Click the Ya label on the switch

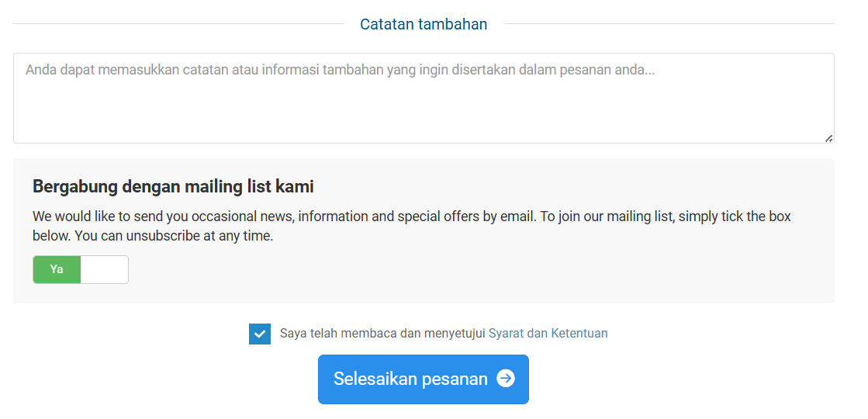click(x=57, y=269)
